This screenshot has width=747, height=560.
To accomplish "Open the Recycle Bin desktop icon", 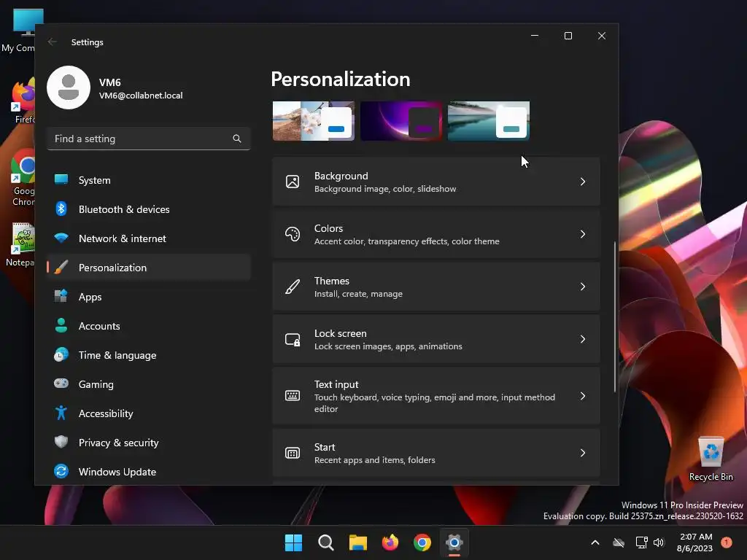I will tap(711, 459).
